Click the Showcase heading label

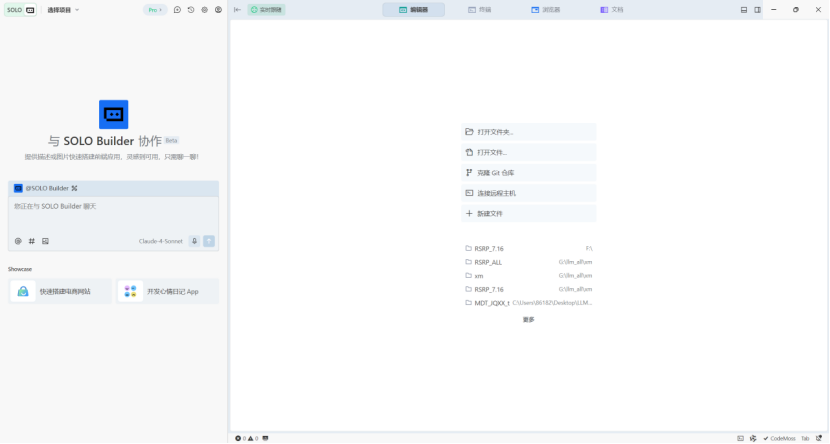click(20, 269)
